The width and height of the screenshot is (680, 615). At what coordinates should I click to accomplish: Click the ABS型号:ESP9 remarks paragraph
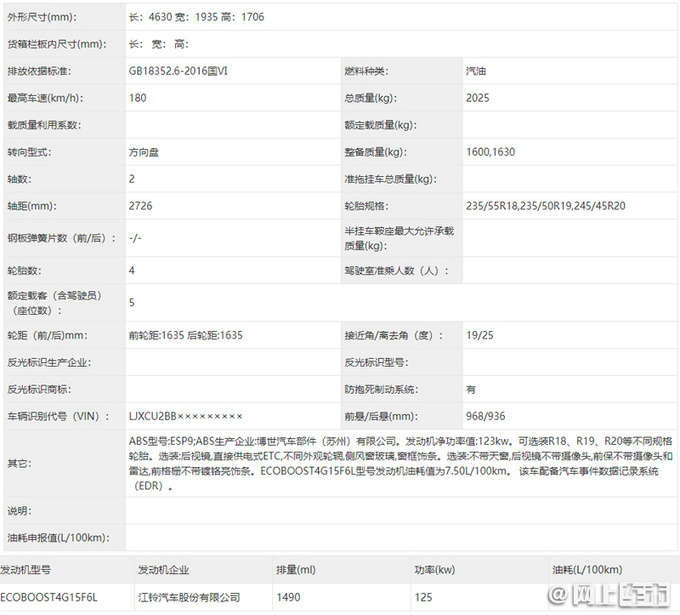(400, 464)
